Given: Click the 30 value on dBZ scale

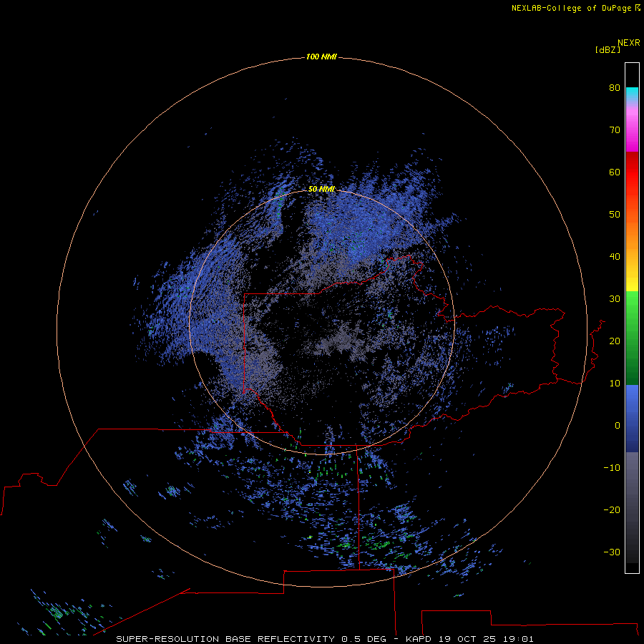Looking at the screenshot, I should tap(615, 299).
